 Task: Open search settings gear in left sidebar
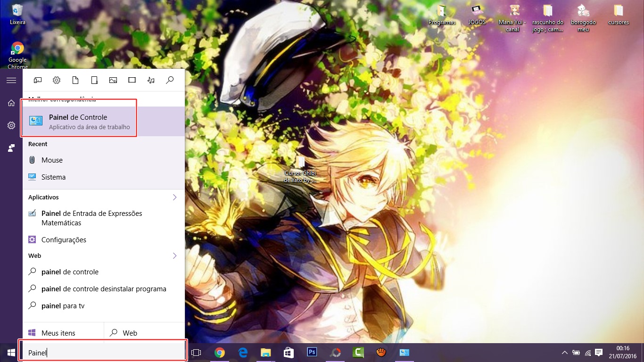[x=11, y=125]
